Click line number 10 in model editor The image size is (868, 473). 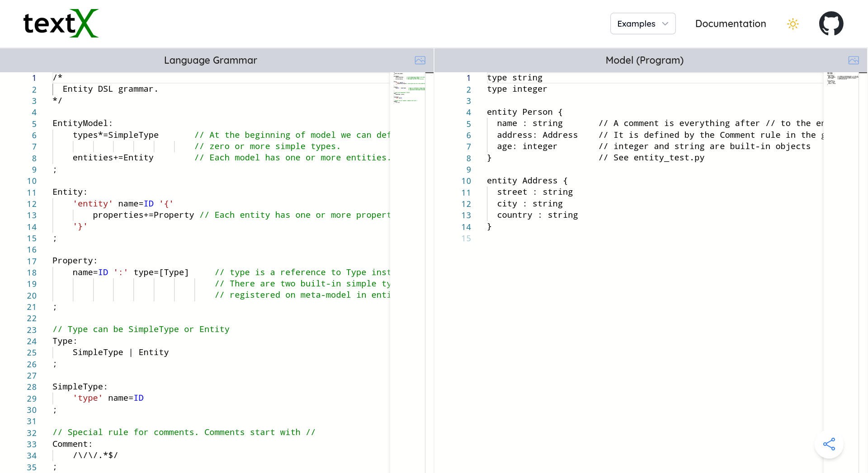click(x=466, y=181)
